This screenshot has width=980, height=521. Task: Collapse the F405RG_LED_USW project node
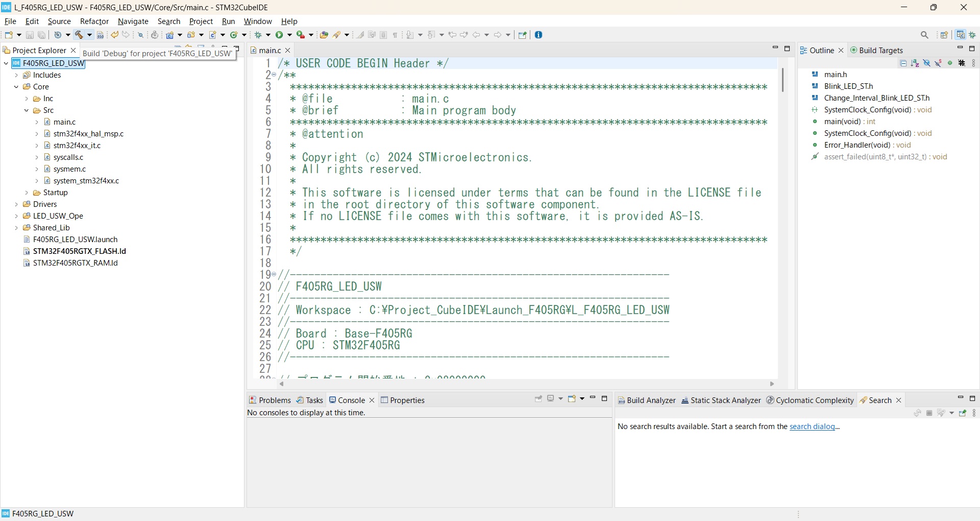(x=6, y=63)
